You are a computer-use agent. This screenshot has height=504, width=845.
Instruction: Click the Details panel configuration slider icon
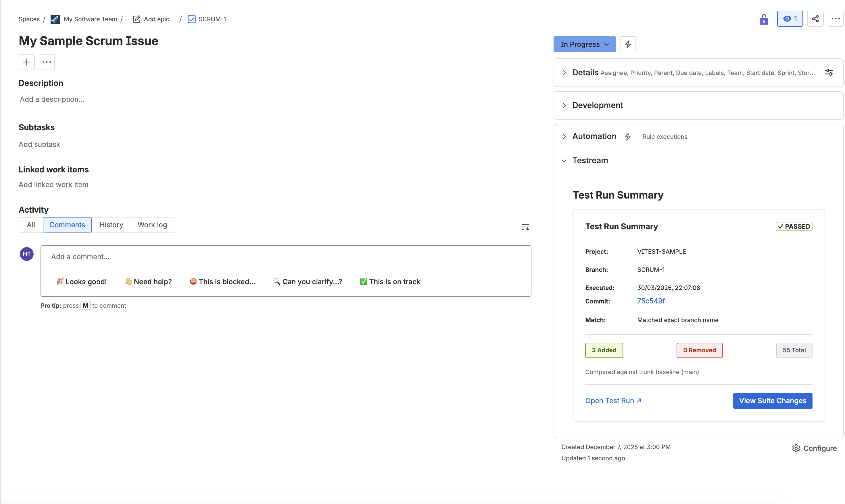tap(829, 72)
